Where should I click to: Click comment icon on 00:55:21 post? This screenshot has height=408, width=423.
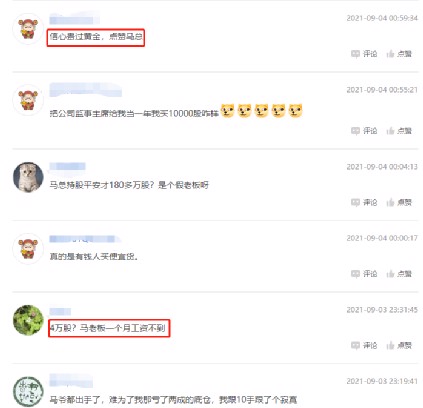pos(364,131)
